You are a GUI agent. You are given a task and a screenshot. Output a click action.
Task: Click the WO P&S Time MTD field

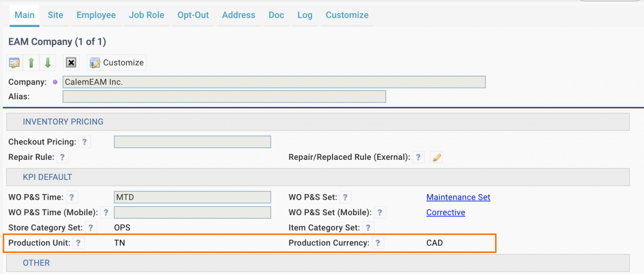tap(192, 198)
